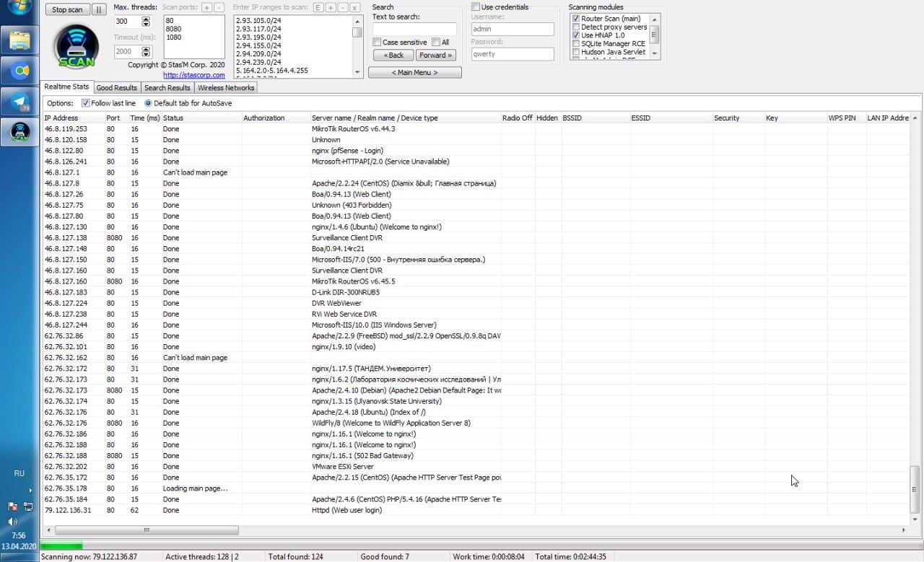
Task: Open the Main Menu button
Action: pyautogui.click(x=415, y=72)
